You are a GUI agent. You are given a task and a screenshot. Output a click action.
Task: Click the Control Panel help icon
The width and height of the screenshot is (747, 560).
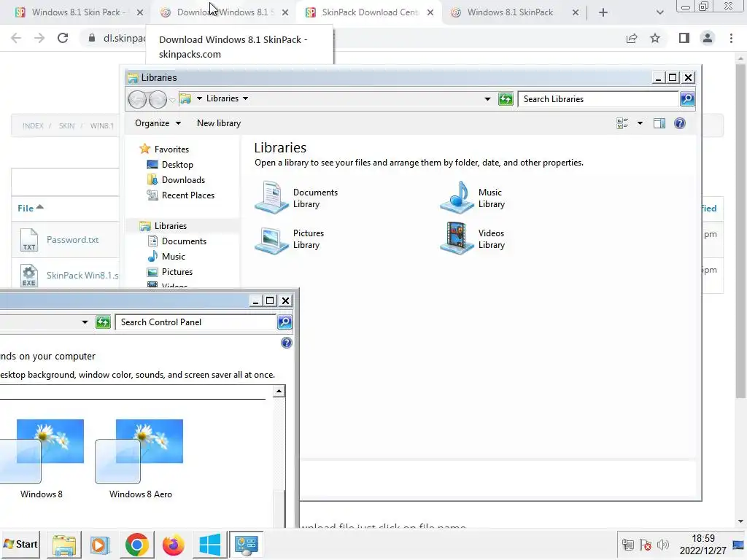[286, 343]
